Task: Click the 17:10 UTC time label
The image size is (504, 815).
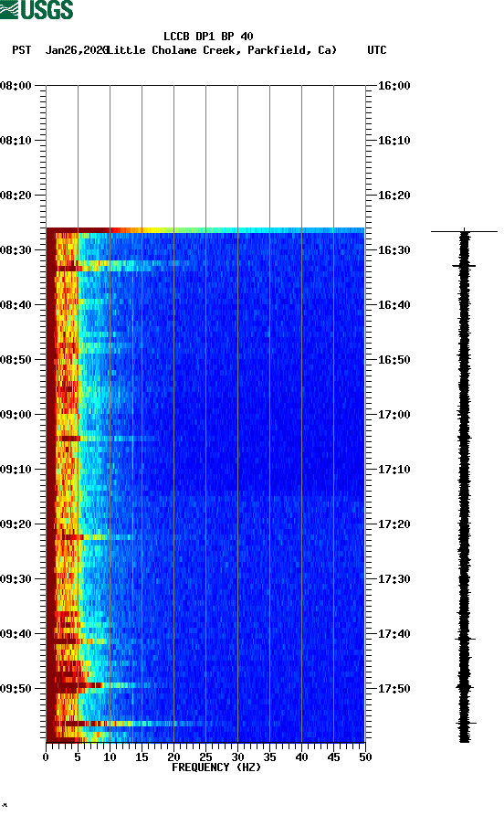Action: point(394,470)
